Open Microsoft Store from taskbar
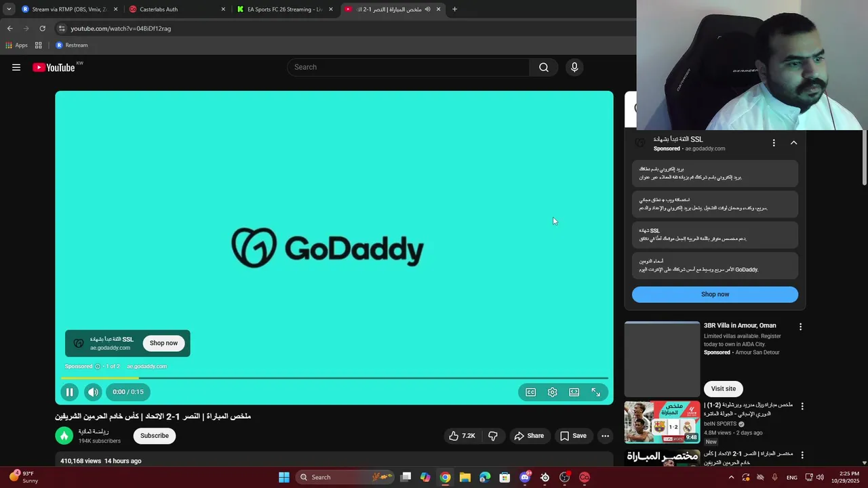868x488 pixels. [505, 477]
